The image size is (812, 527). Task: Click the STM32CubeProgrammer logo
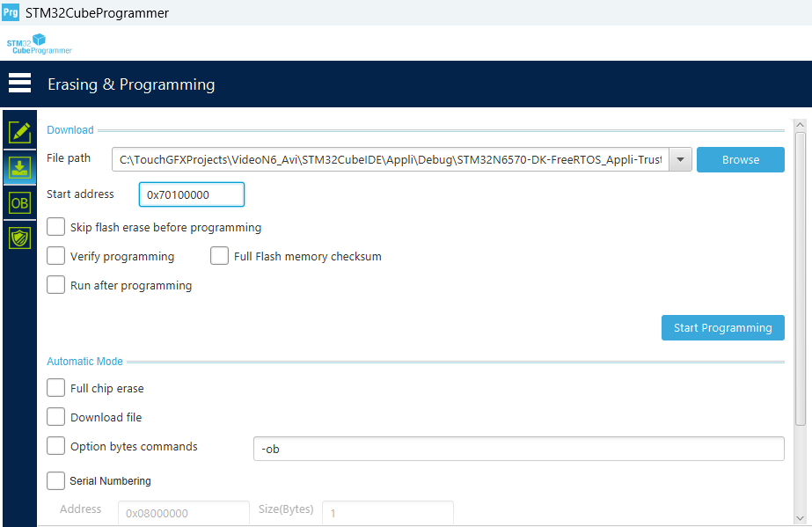[x=40, y=45]
